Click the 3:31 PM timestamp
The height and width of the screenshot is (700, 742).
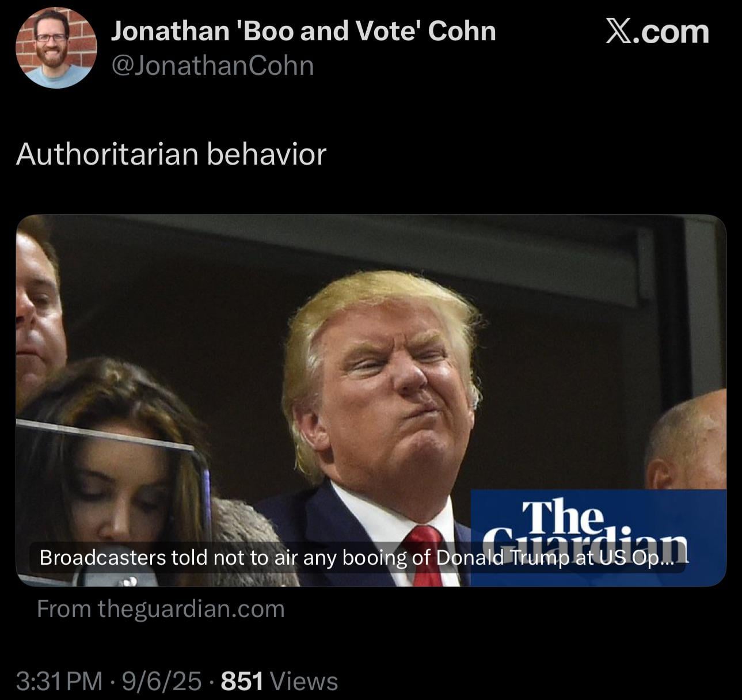coord(59,682)
